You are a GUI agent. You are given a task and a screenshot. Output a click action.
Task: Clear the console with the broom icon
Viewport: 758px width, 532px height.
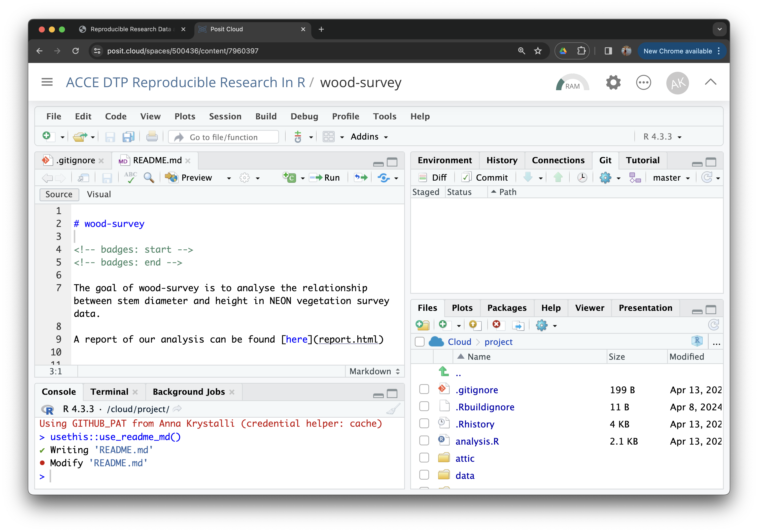point(394,409)
